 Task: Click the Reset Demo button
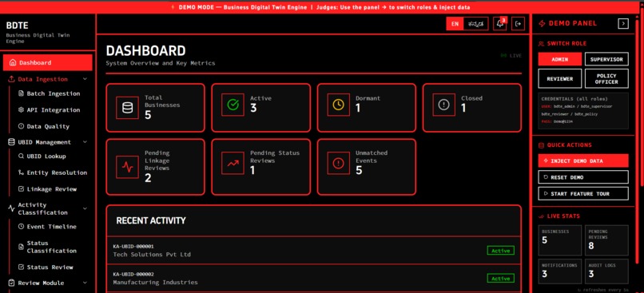[x=583, y=177]
